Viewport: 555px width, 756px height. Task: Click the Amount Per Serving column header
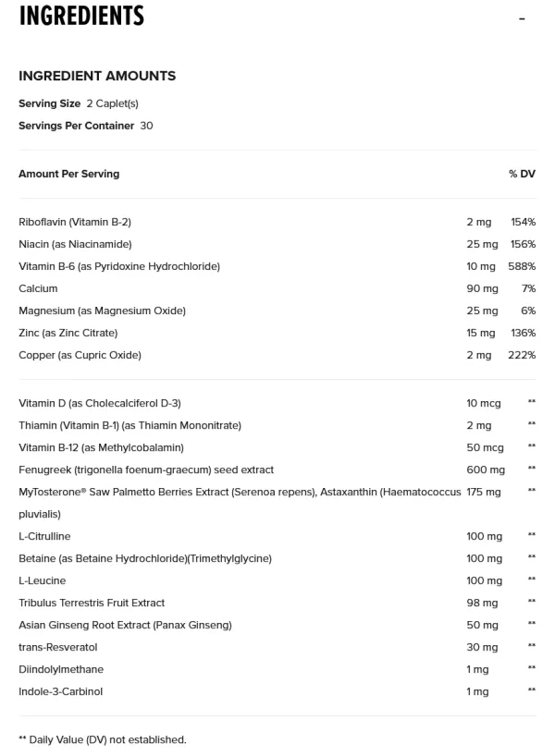(x=68, y=174)
